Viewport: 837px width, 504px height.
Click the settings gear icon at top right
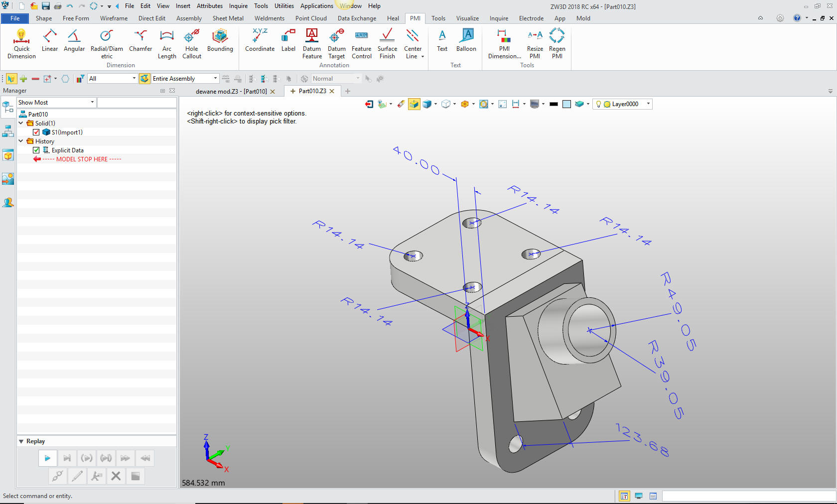[x=780, y=18]
